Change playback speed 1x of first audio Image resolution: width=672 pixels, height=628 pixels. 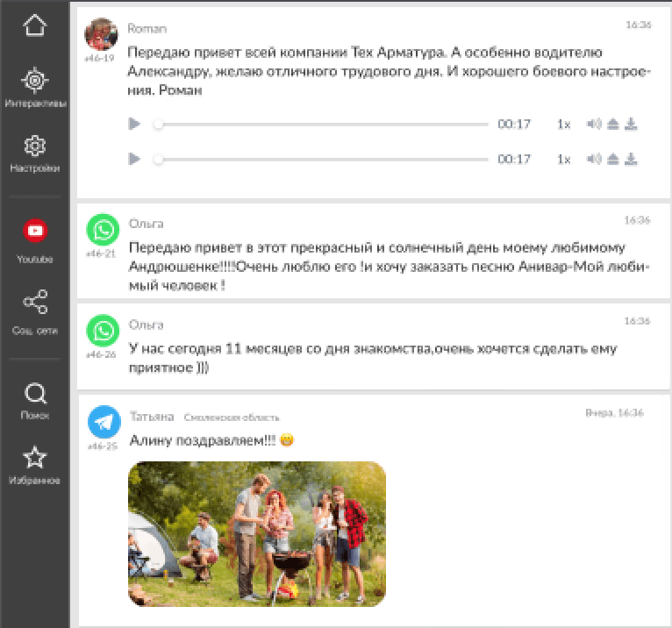point(563,125)
